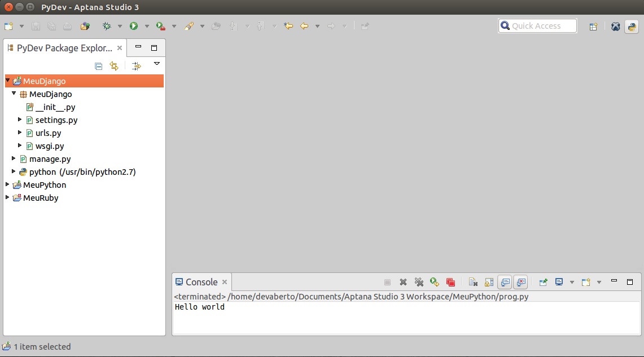Click Remove All Terminated Launches in the Console

click(419, 282)
